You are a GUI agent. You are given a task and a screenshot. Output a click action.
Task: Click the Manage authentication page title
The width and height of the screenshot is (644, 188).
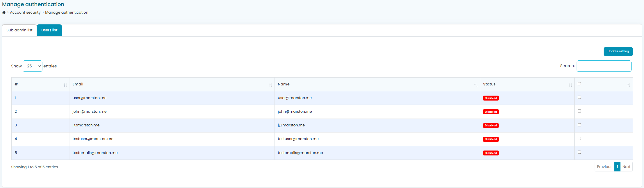(x=33, y=4)
